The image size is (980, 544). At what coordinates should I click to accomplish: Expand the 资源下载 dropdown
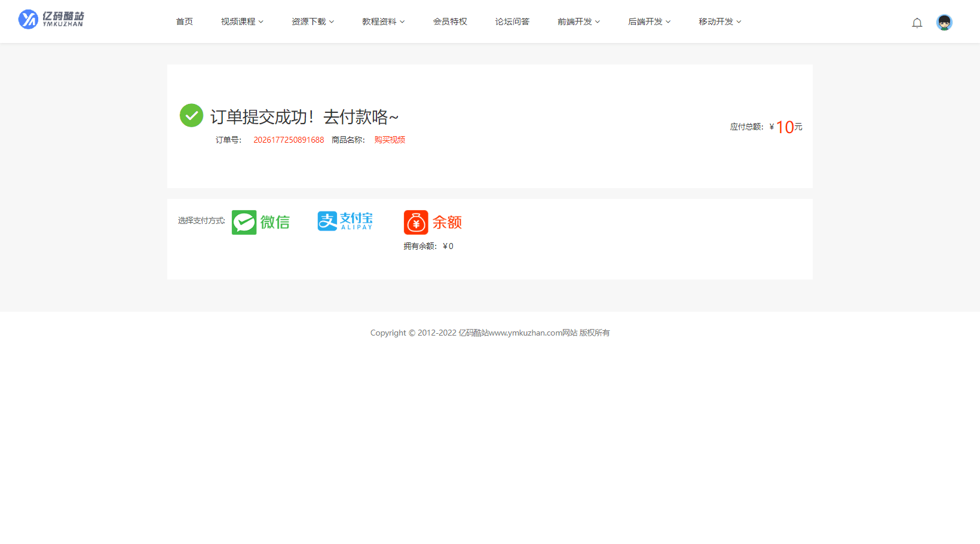pyautogui.click(x=312, y=21)
